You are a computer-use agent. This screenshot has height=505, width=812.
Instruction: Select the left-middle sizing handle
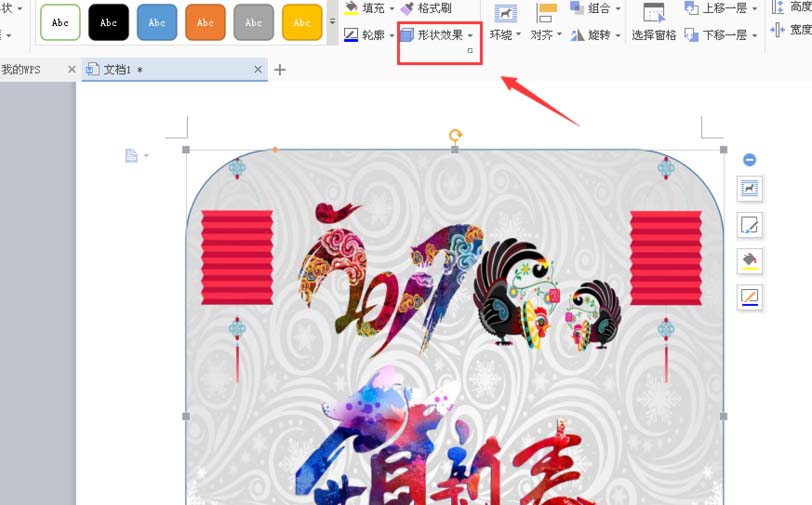pyautogui.click(x=186, y=416)
